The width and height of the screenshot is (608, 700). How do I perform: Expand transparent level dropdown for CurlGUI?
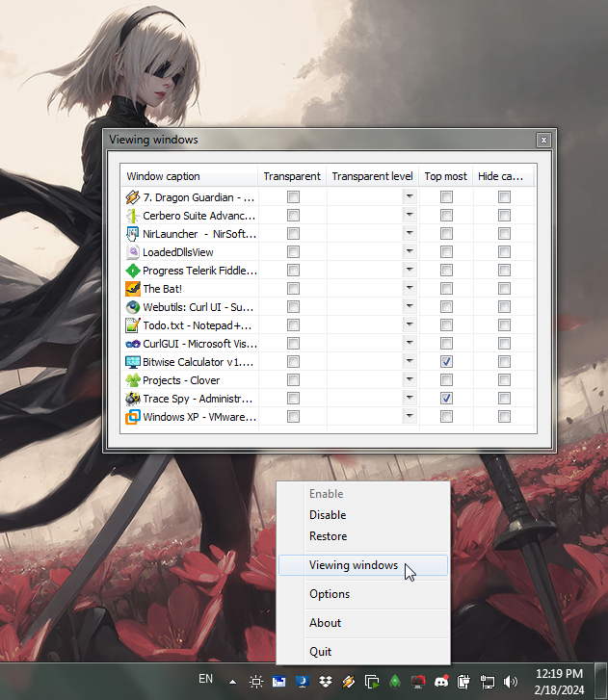coord(410,344)
